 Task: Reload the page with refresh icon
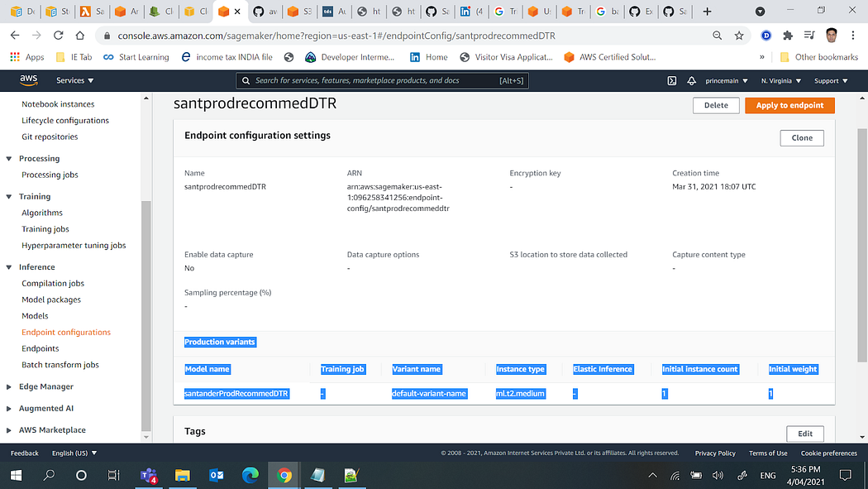[58, 36]
